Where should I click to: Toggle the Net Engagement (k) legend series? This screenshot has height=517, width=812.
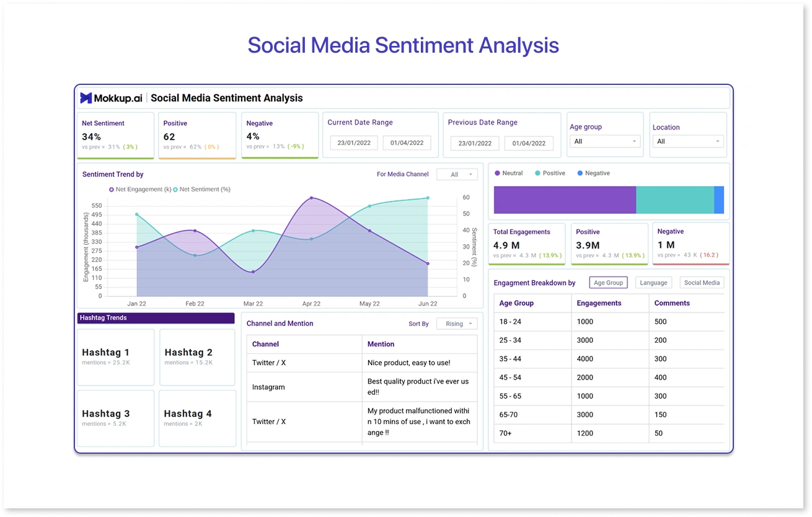[140, 190]
